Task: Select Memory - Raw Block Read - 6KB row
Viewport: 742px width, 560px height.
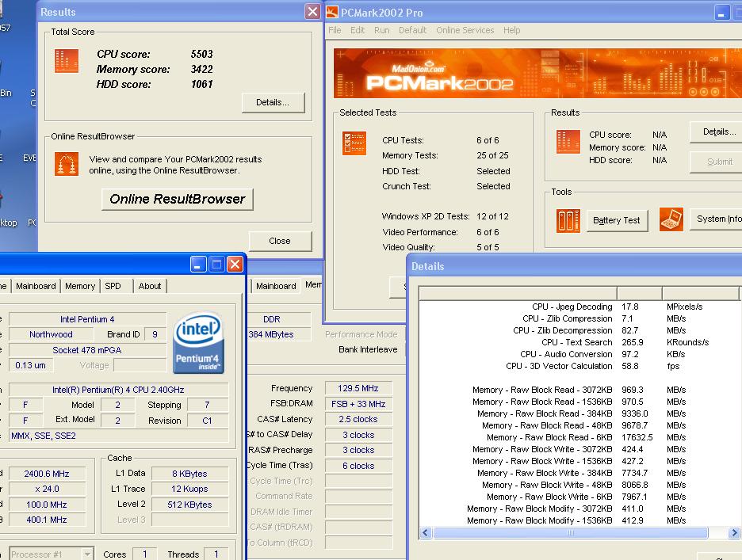Action: [578, 437]
